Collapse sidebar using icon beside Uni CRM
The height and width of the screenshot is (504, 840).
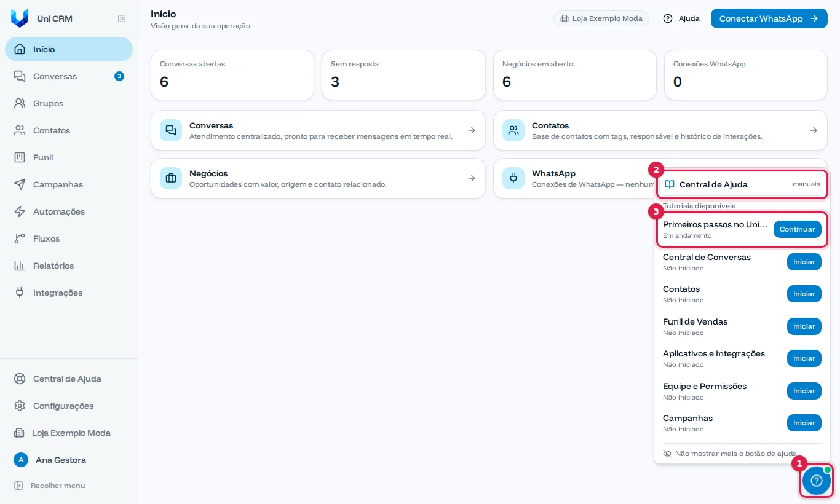tap(122, 18)
